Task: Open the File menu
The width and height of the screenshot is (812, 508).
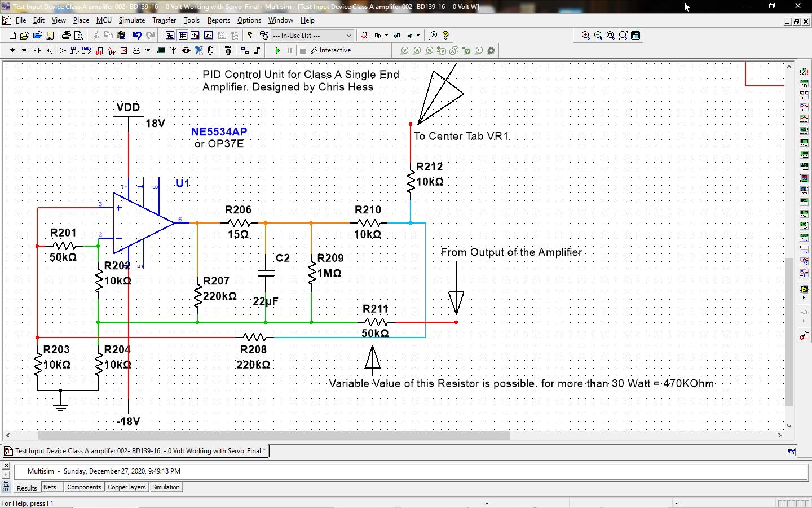Action: [21, 20]
